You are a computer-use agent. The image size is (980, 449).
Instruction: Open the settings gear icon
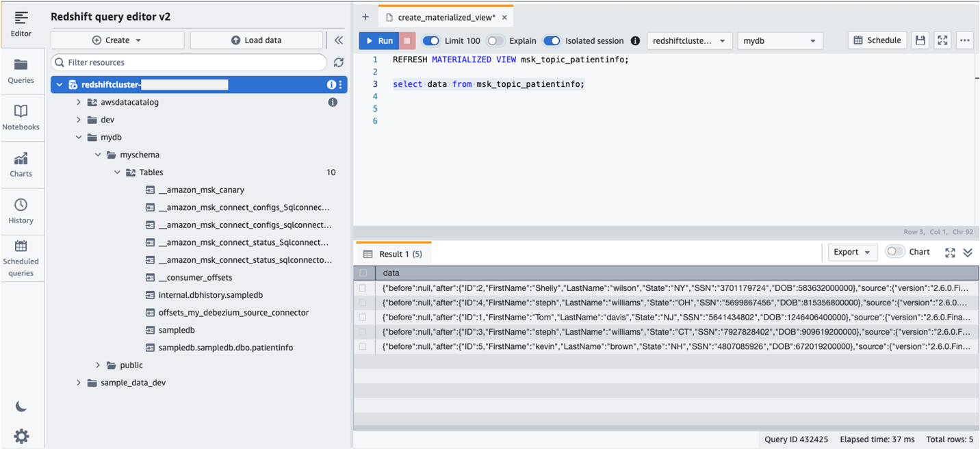21,436
